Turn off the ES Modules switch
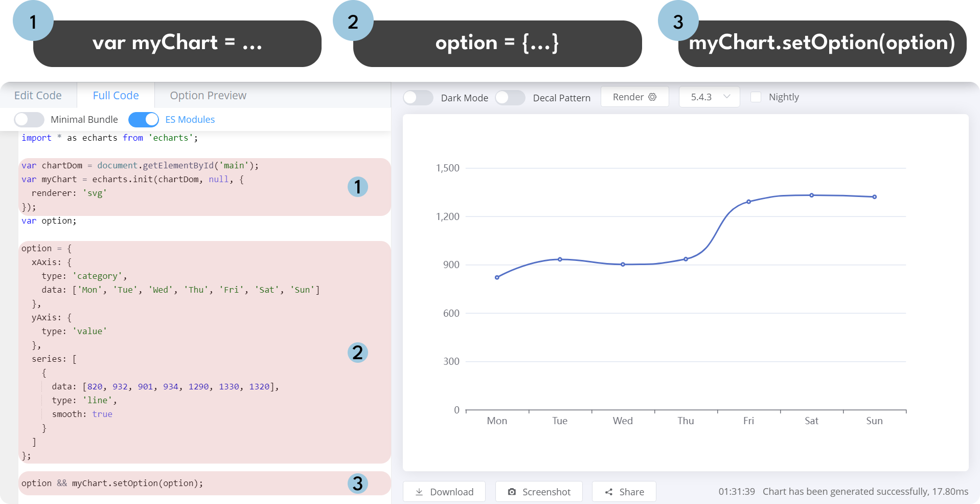 (143, 119)
